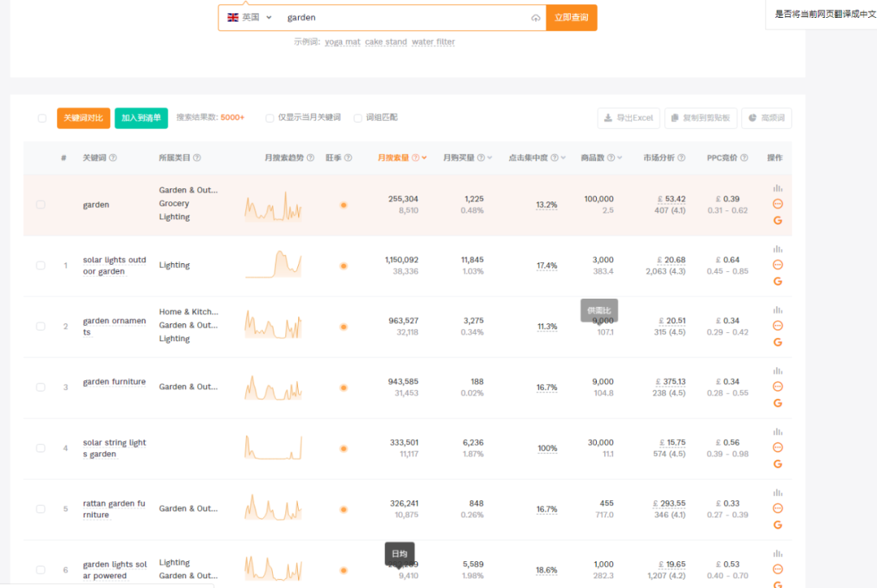Viewport: 877px width, 588px height.
Task: Open more-options icon for solar lights outdoor garden
Action: tap(777, 265)
